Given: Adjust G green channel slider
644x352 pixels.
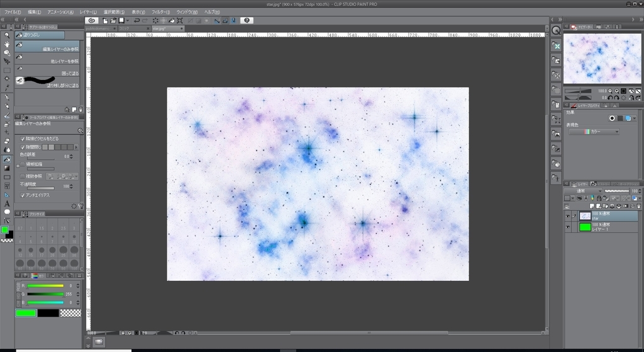Looking at the screenshot, I should tap(45, 294).
